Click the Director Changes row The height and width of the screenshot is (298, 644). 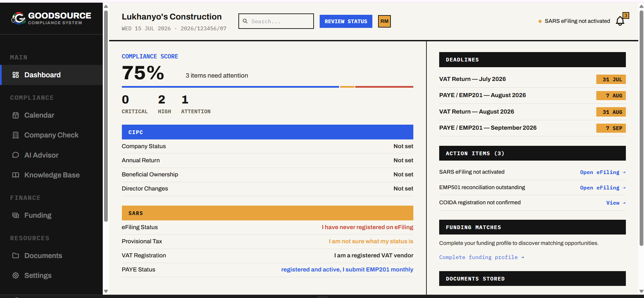click(267, 188)
